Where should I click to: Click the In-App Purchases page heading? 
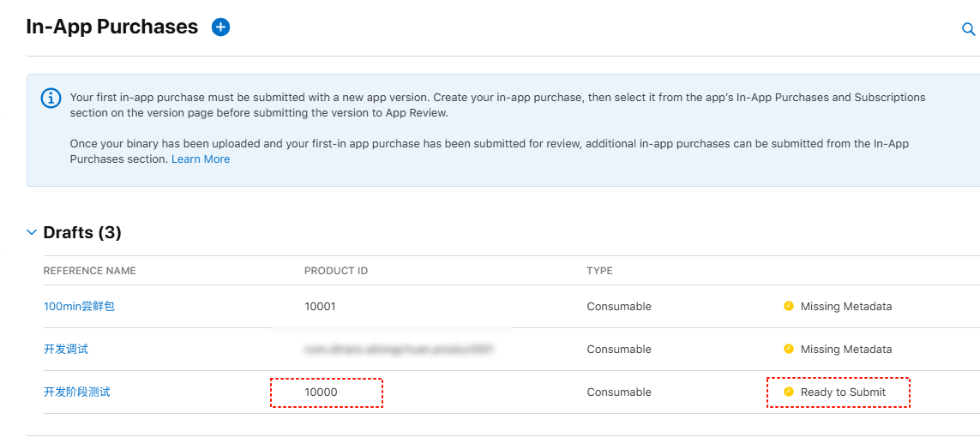tap(112, 27)
